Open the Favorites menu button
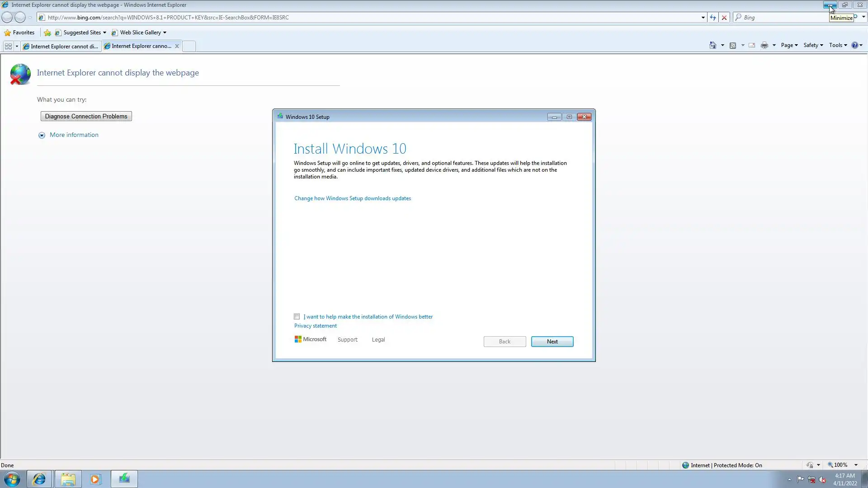The width and height of the screenshot is (868, 488). [x=19, y=33]
